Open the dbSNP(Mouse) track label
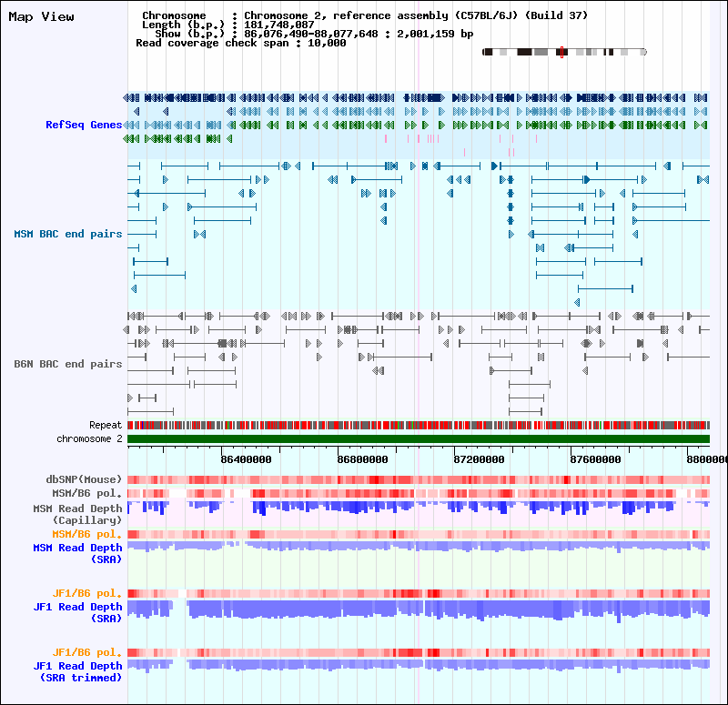The width and height of the screenshot is (728, 705). 85,479
